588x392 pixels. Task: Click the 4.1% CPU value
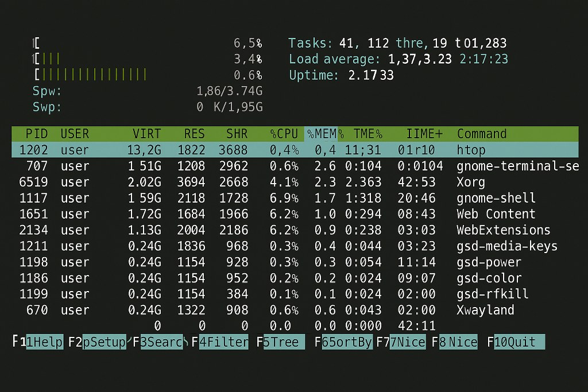[x=284, y=182]
